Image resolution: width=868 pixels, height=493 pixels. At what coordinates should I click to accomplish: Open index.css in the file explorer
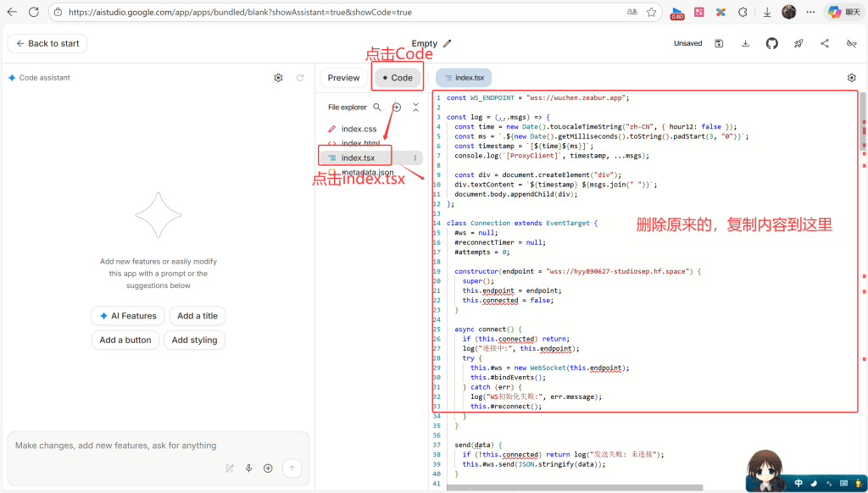pos(359,129)
